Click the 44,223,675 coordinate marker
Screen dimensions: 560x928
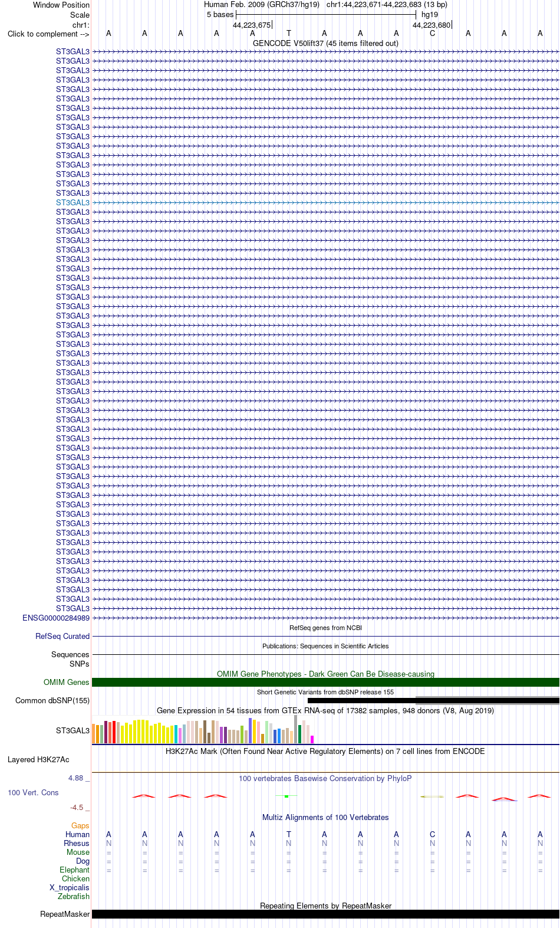252,25
